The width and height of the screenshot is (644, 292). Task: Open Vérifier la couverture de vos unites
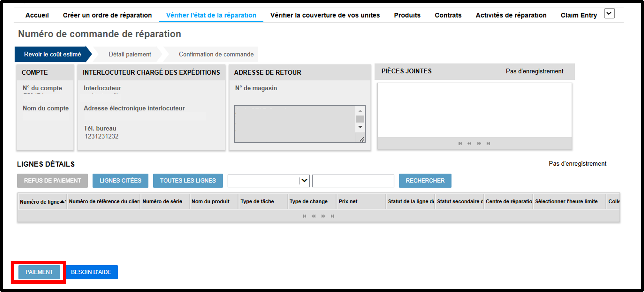[x=325, y=15]
